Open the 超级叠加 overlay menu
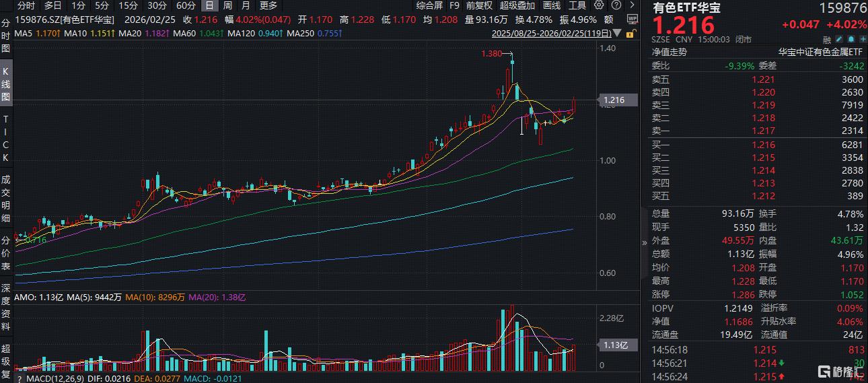 click(517, 5)
